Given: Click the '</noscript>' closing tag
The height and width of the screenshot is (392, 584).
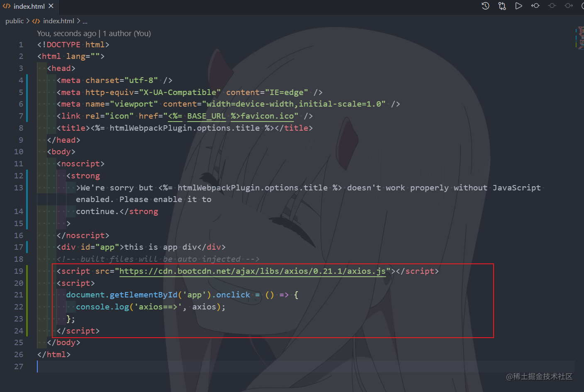Looking at the screenshot, I should 83,235.
